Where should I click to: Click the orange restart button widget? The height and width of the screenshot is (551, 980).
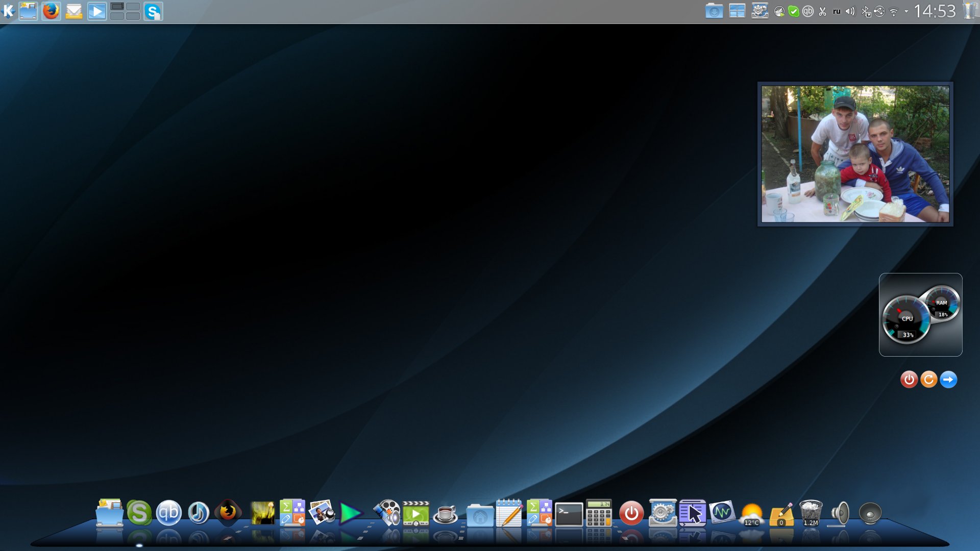(928, 380)
